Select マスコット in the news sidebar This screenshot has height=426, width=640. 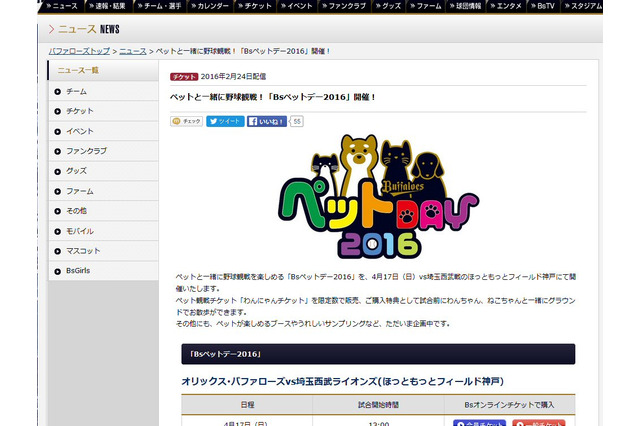point(104,251)
